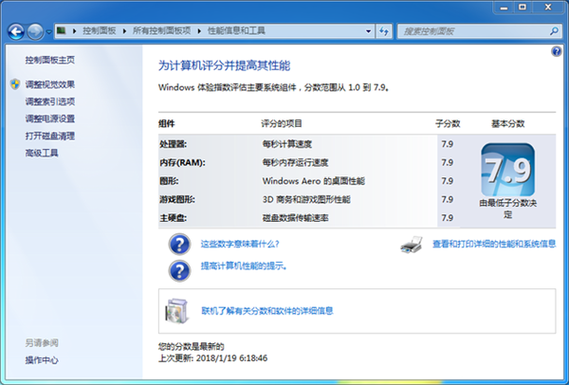
Task: Click the 游戏图形 row label
Action: click(x=177, y=200)
